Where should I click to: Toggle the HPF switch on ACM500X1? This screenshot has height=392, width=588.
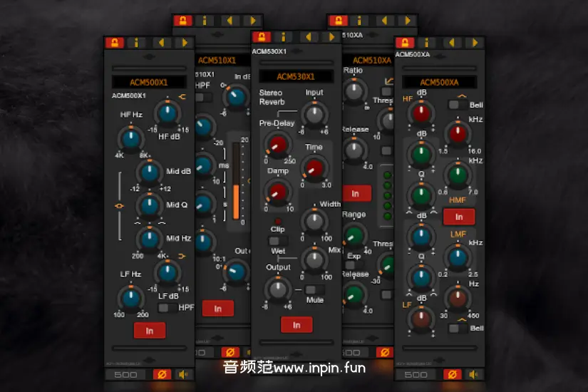point(167,308)
